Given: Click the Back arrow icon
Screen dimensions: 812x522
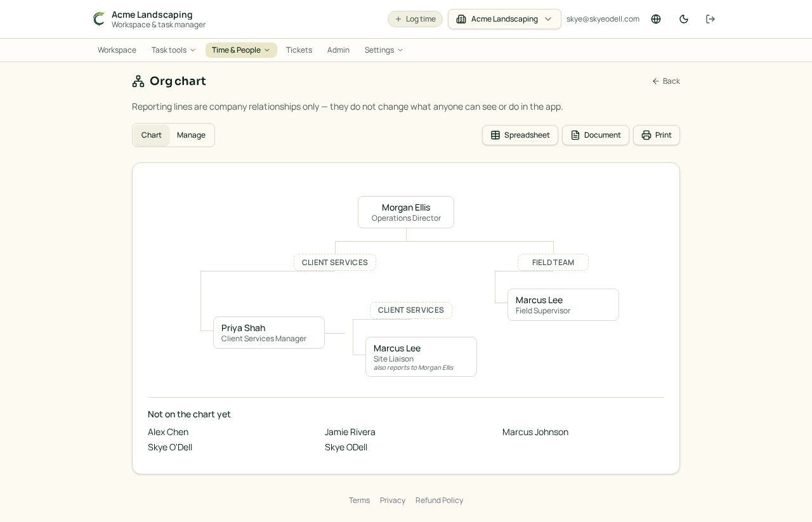Looking at the screenshot, I should point(656,81).
